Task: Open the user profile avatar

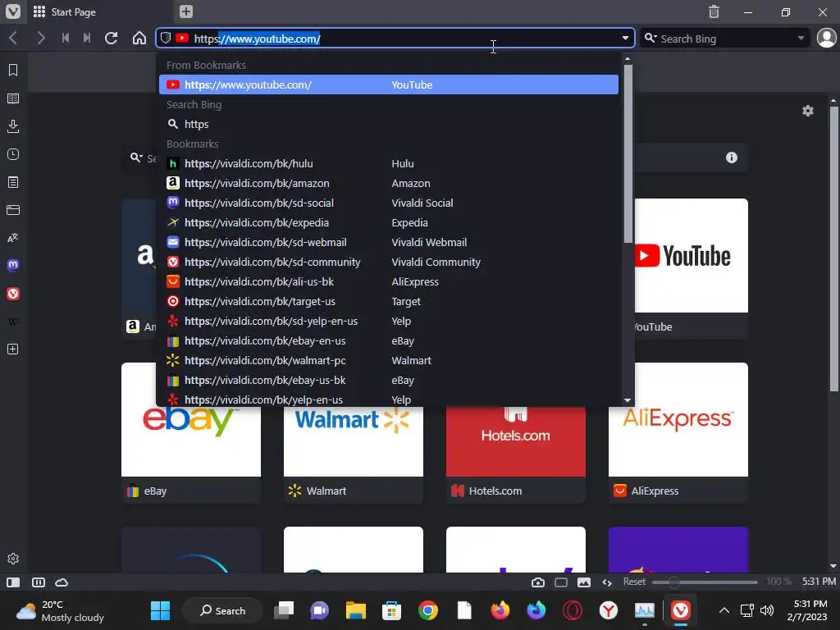Action: (x=826, y=38)
